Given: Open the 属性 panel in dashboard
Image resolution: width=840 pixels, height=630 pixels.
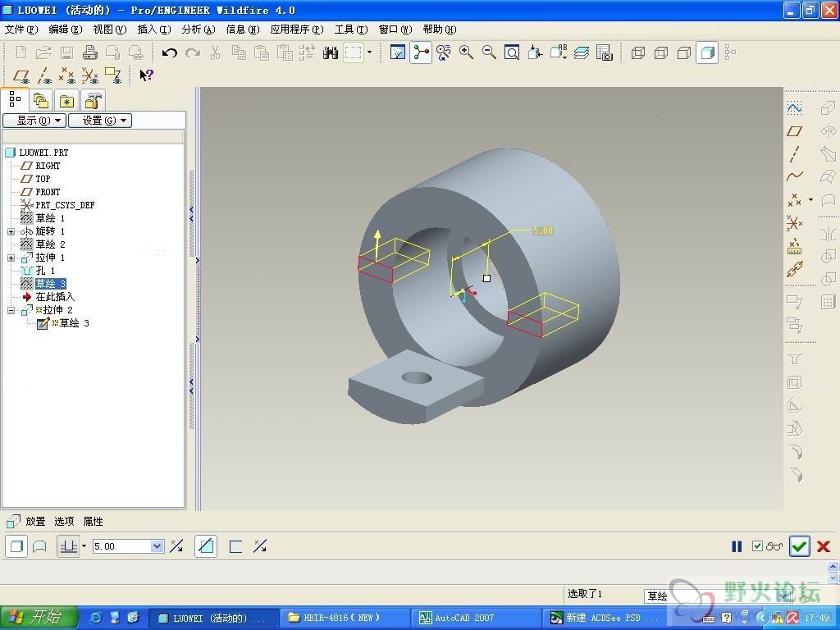Looking at the screenshot, I should point(94,521).
